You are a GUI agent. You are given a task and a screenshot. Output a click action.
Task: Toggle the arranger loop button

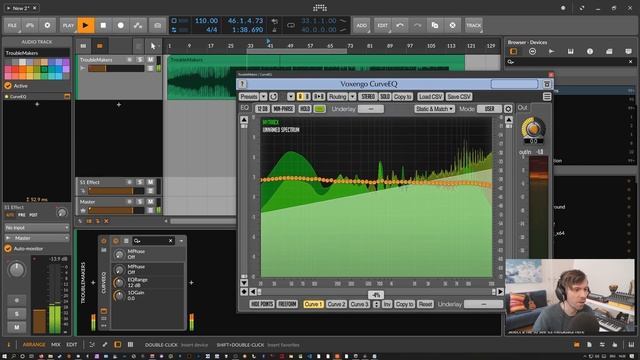[291, 25]
